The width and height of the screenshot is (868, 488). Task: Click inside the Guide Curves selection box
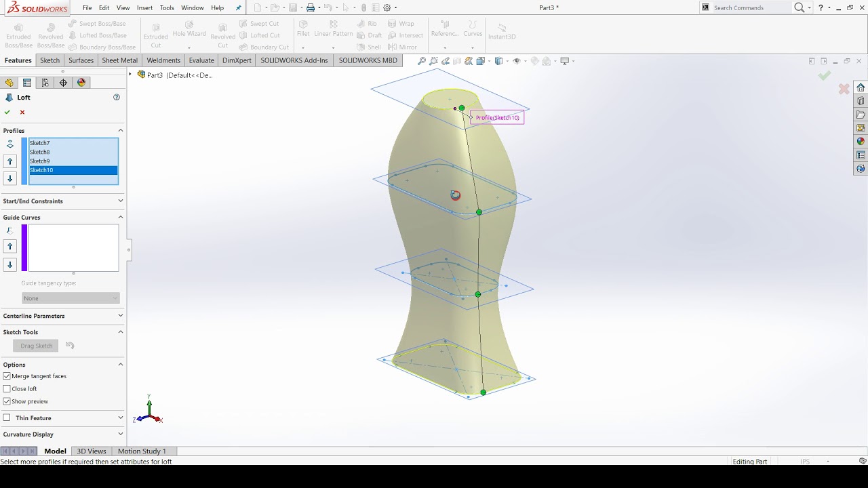(73, 248)
